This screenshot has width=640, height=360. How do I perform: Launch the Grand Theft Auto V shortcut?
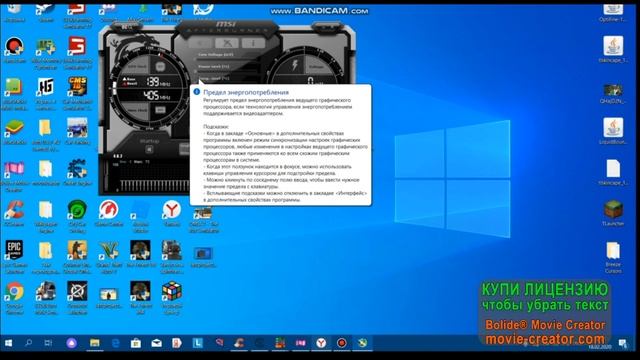tap(109, 251)
